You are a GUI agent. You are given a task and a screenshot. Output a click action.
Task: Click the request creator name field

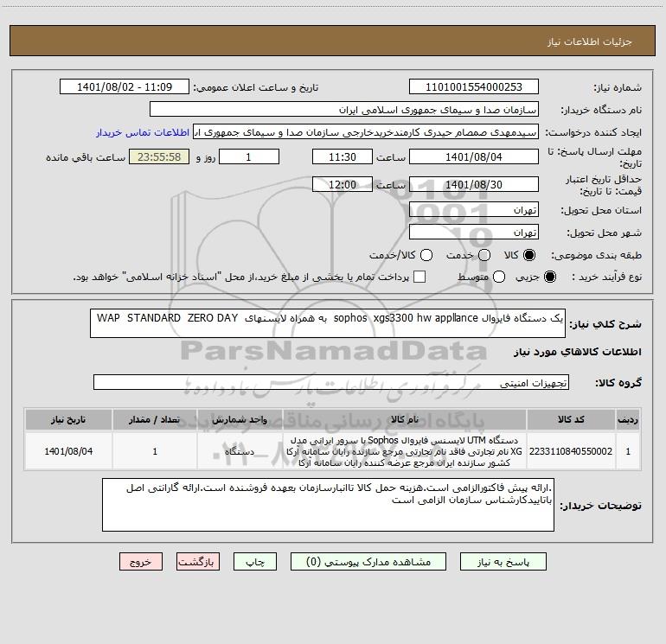(366, 131)
